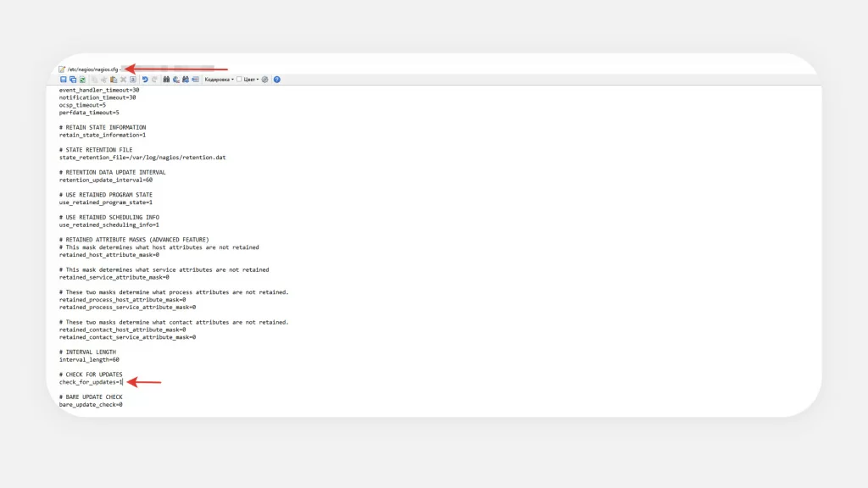
Task: Enable the Цвет checkbox
Action: coord(238,79)
